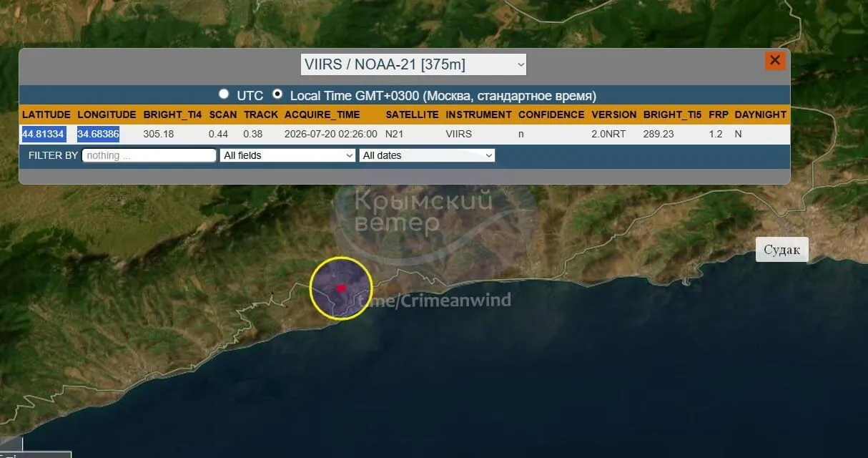Click track value 0.38
868x458 pixels.
pyautogui.click(x=253, y=134)
